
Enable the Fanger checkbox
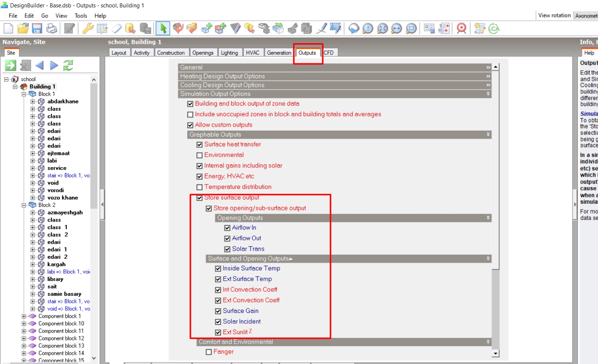209,352
